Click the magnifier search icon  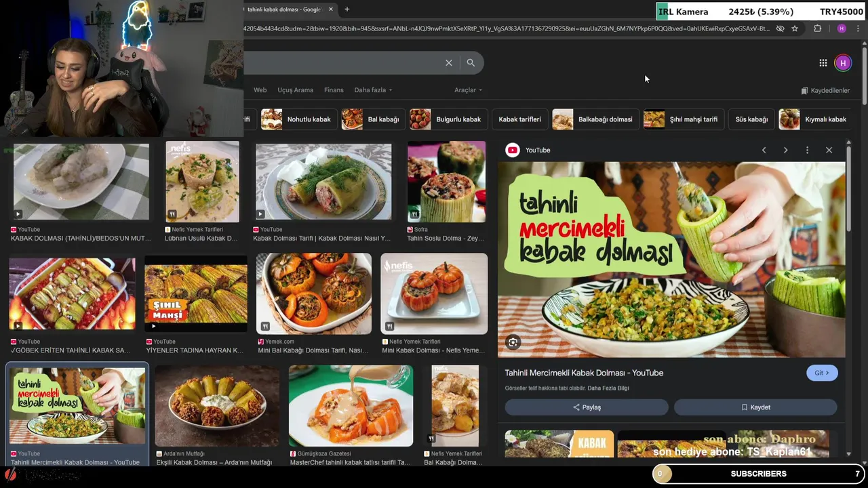(x=471, y=62)
